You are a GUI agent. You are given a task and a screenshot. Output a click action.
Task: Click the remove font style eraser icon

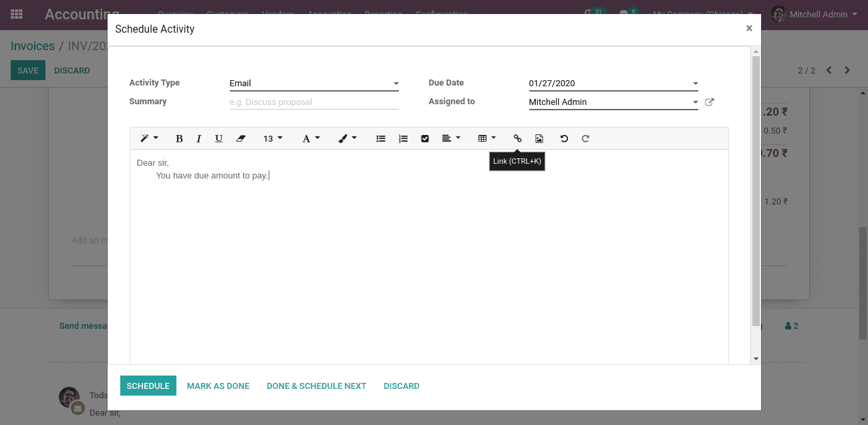(241, 138)
